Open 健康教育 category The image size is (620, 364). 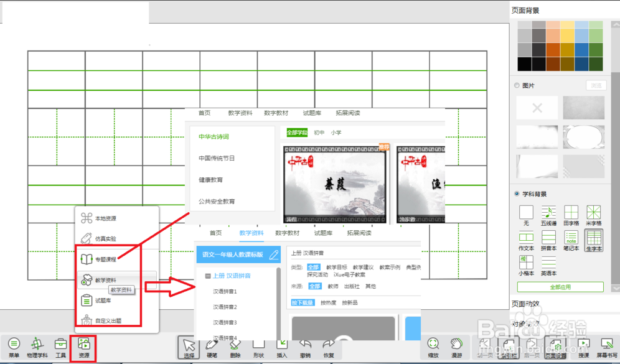[x=210, y=180]
